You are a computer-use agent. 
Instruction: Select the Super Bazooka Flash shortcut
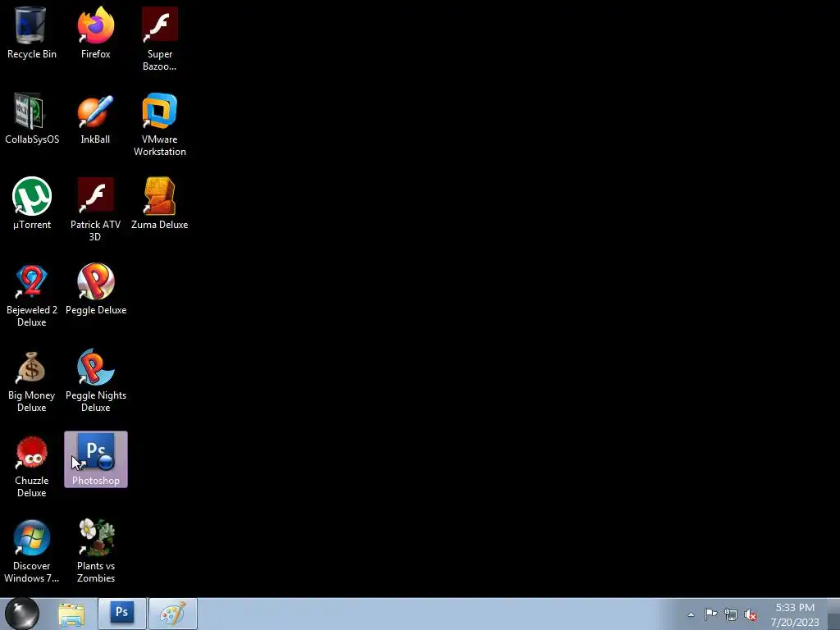[x=160, y=39]
